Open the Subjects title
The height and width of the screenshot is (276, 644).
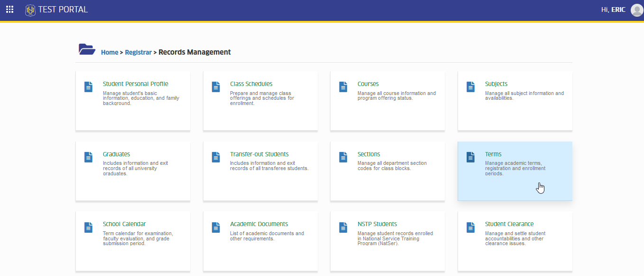496,84
